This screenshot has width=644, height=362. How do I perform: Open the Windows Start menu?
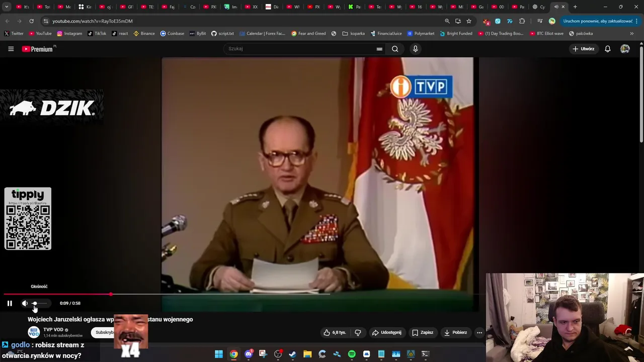tap(219, 354)
